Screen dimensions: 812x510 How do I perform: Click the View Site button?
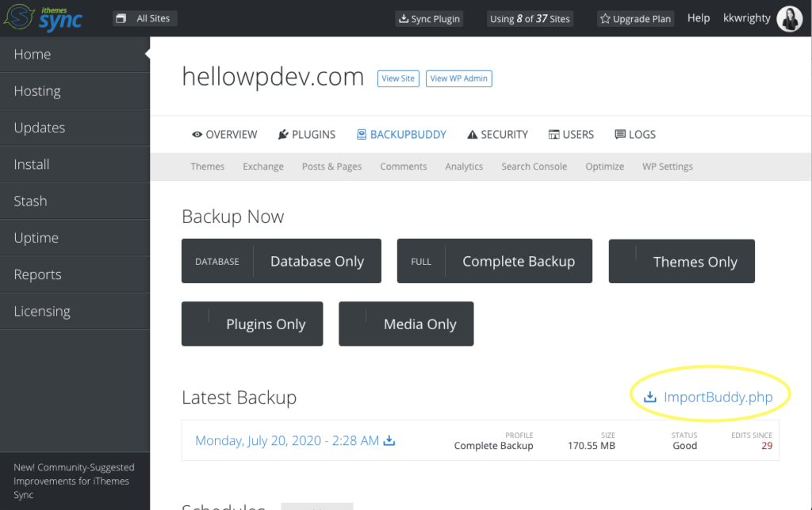[x=398, y=79]
